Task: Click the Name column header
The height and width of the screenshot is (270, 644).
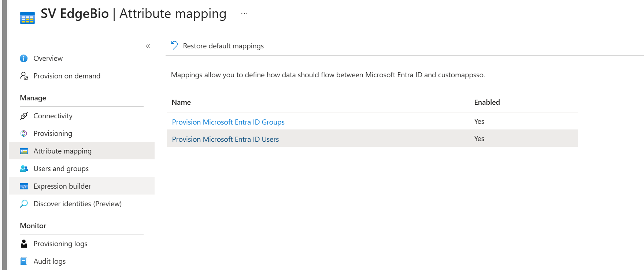Action: [x=181, y=102]
